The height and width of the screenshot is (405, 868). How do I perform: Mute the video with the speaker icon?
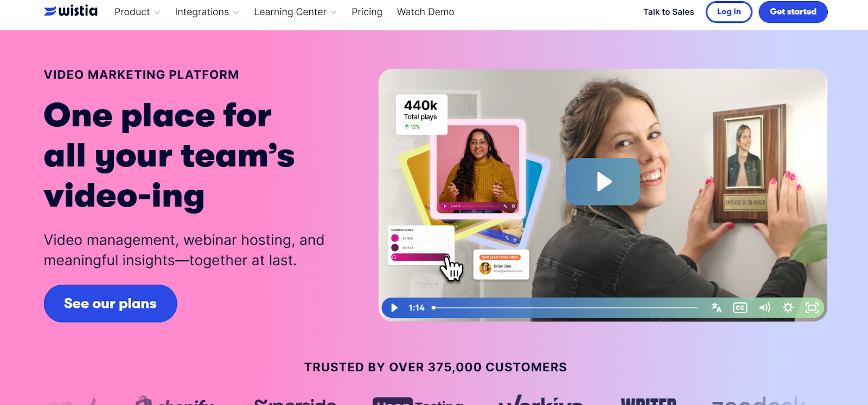(x=764, y=308)
